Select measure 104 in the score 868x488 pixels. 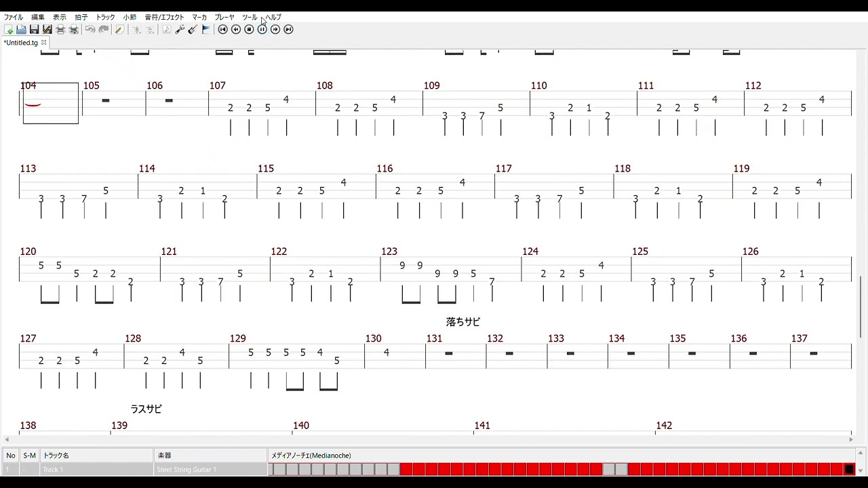pos(51,103)
